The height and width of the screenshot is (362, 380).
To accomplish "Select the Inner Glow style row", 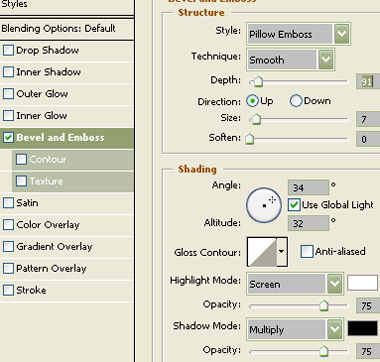I will [67, 116].
